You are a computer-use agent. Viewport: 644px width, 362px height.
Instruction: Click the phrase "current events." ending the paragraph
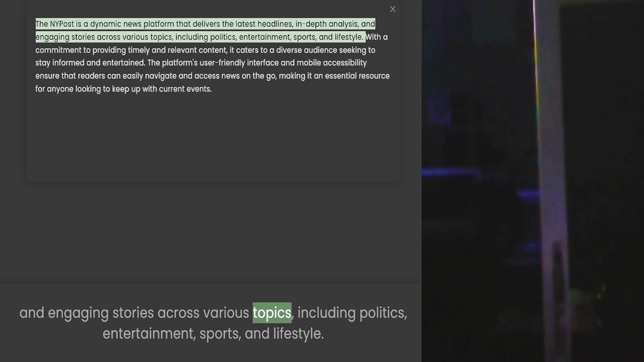click(x=185, y=89)
